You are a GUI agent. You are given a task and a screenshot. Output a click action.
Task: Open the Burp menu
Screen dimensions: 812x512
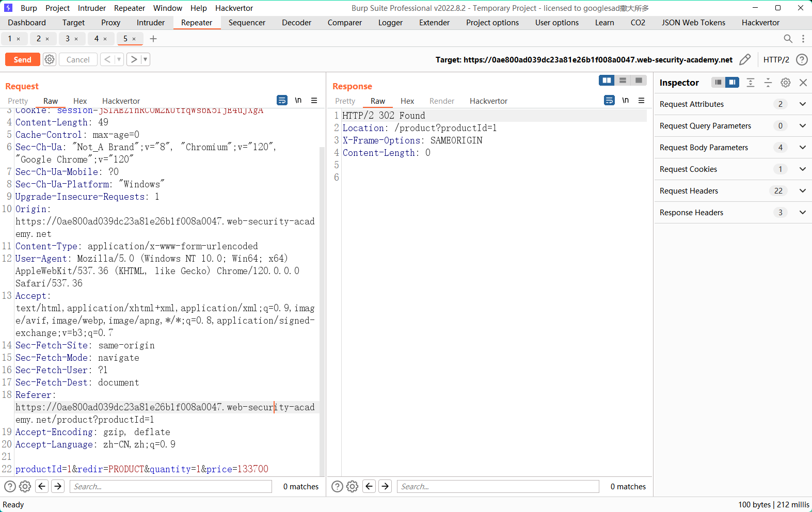(29, 8)
